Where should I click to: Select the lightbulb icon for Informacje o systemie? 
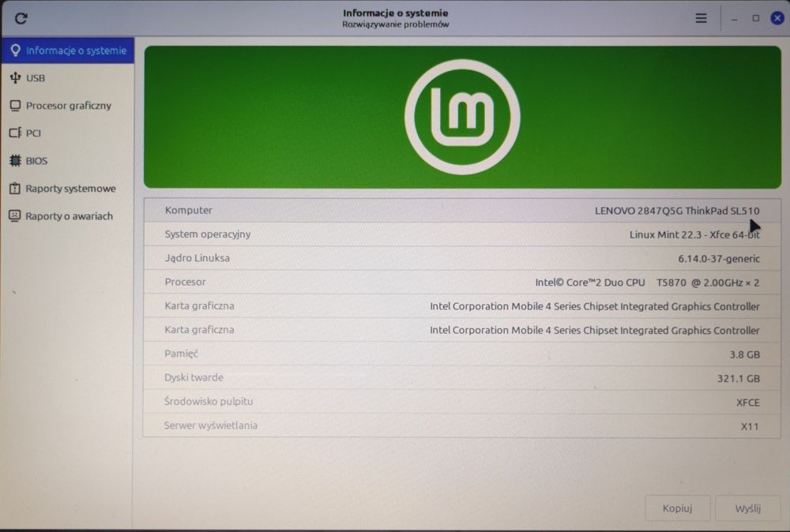point(16,51)
